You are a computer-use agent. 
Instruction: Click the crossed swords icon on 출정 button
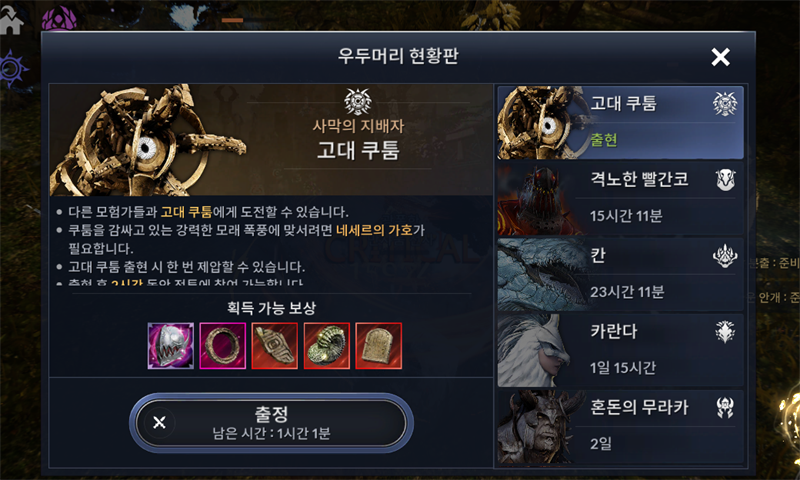pyautogui.click(x=159, y=422)
